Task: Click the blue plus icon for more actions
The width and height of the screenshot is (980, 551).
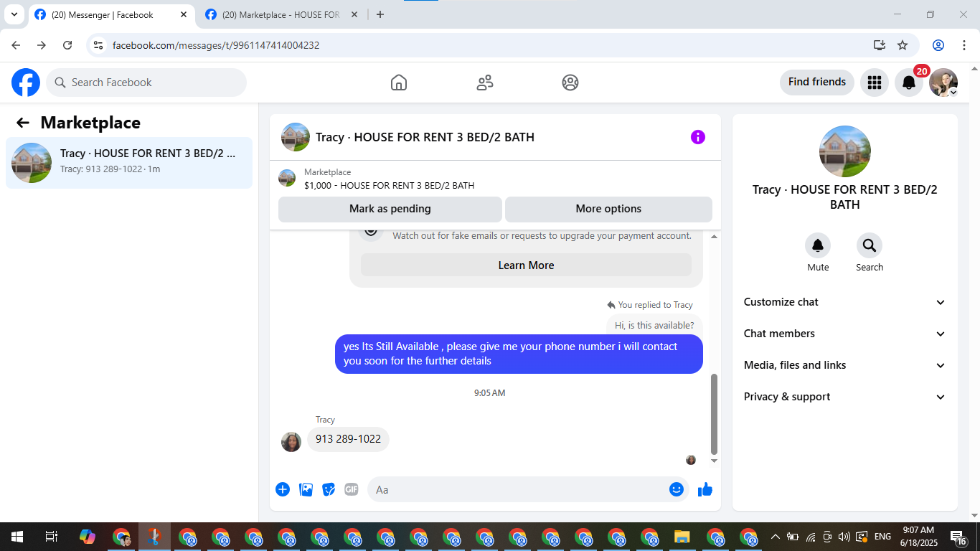Action: [x=283, y=489]
